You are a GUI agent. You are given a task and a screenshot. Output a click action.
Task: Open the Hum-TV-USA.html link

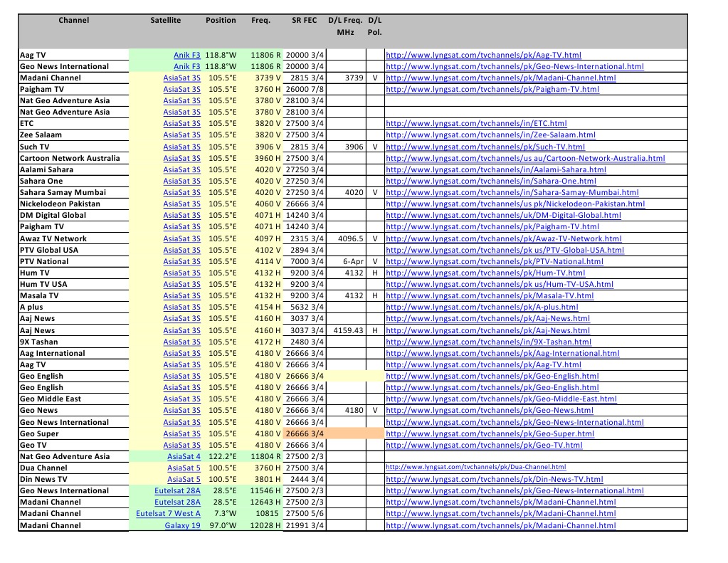(500, 284)
